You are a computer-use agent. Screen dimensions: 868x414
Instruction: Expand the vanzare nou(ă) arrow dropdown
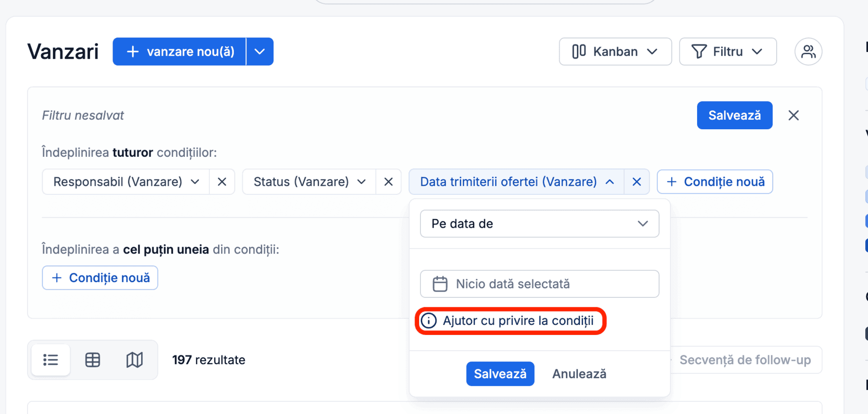coord(259,52)
